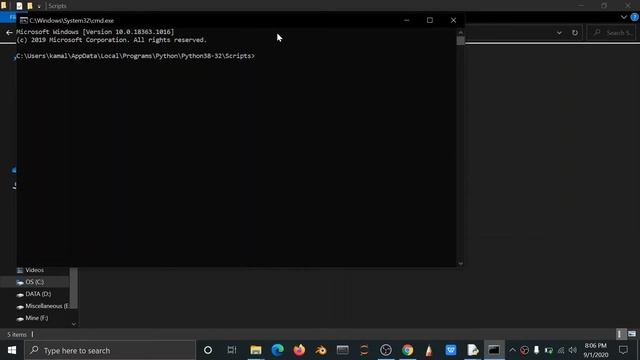The width and height of the screenshot is (640, 360).
Task: Select OS (C:) drive in the navigation pane
Action: pyautogui.click(x=34, y=282)
